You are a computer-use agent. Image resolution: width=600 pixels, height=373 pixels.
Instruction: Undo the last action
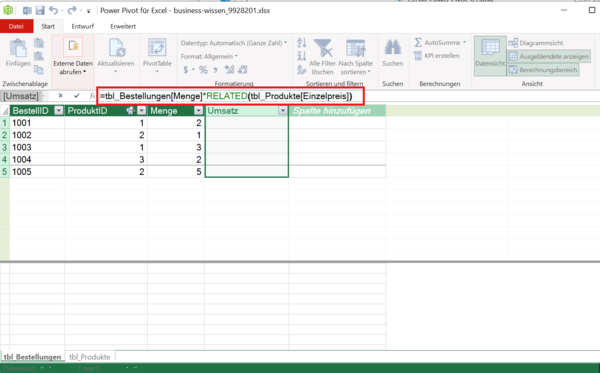(53, 11)
